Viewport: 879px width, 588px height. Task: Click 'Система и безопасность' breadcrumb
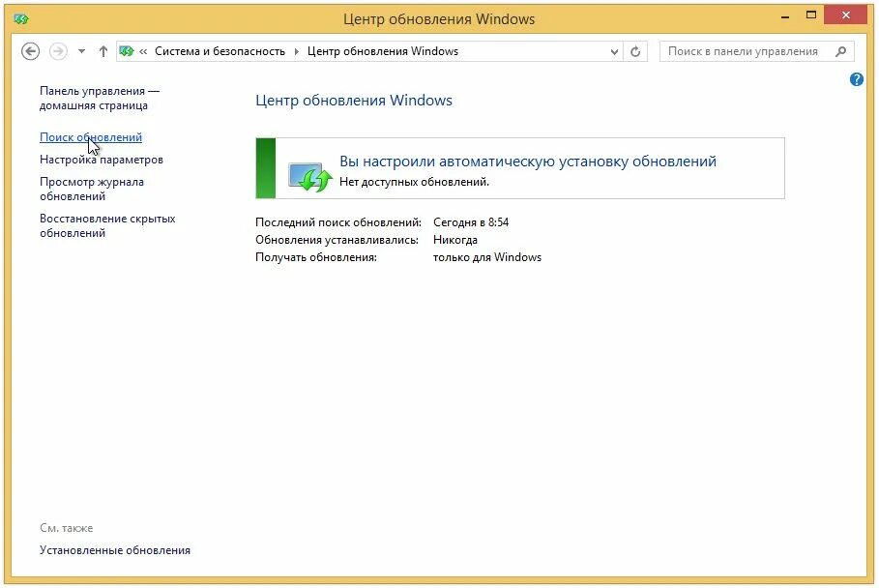coord(220,51)
